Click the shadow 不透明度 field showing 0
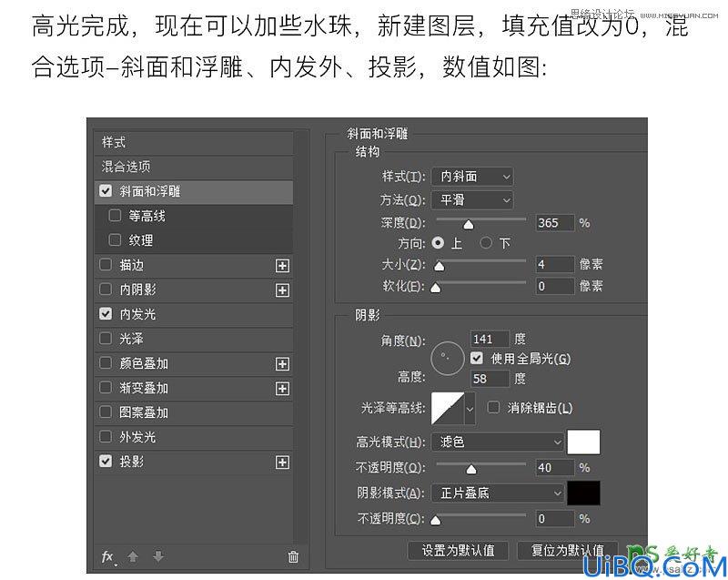This screenshot has height=580, width=728. (555, 518)
